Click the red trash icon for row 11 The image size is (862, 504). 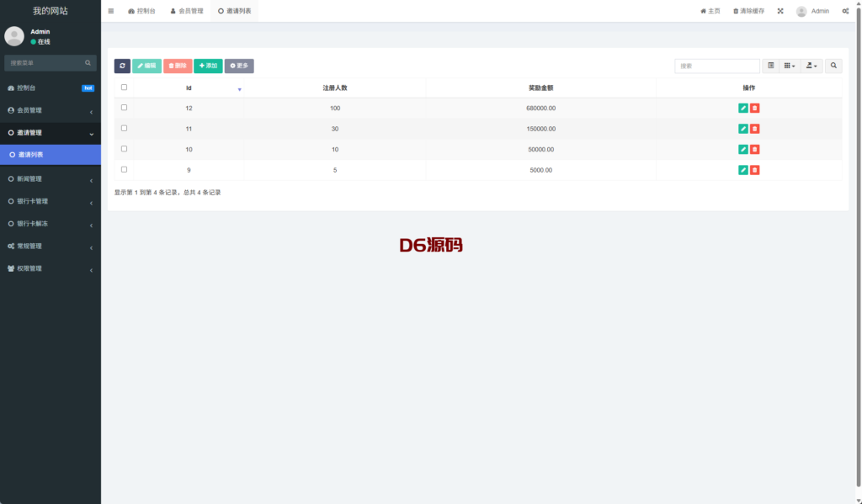pos(755,129)
